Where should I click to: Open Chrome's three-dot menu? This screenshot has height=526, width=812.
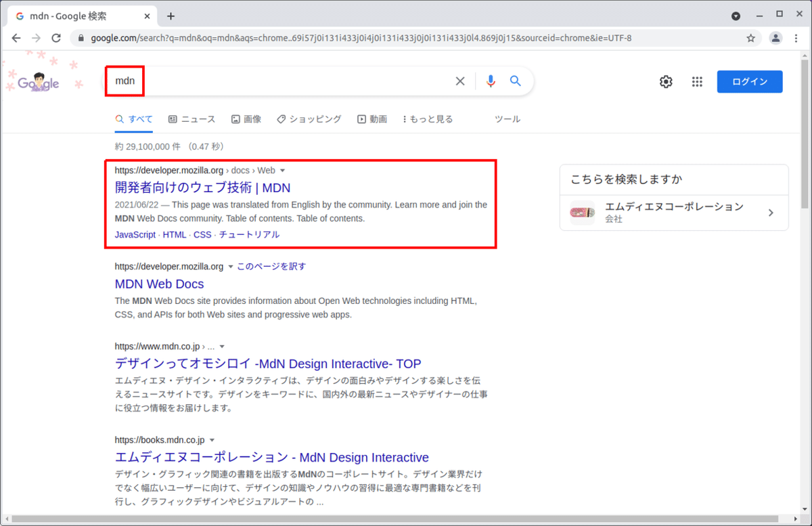pyautogui.click(x=796, y=38)
